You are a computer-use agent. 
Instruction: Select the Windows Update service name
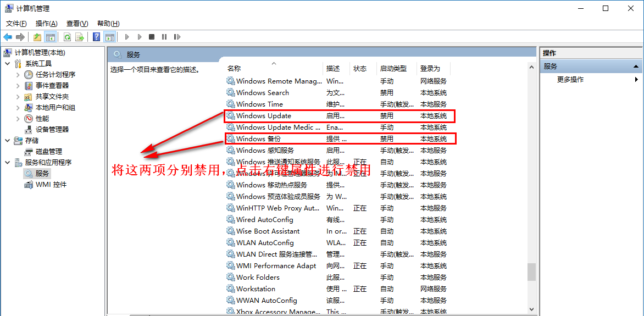tap(264, 116)
